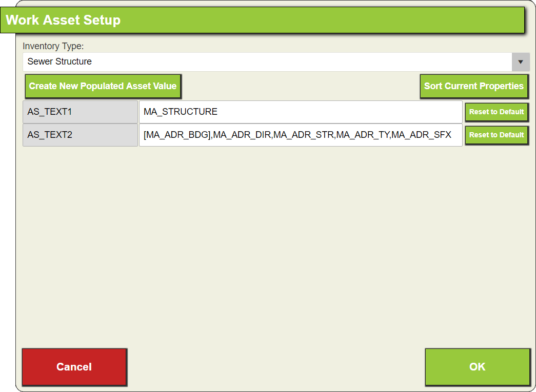Reset AS_TEXT1 to default
Viewport: 536px width, 392px height.
[x=497, y=112]
